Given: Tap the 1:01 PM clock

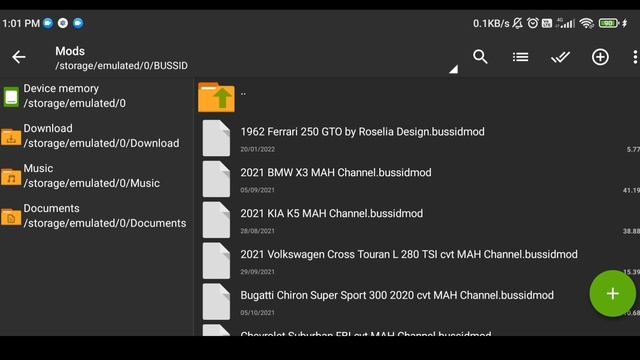Looking at the screenshot, I should (x=21, y=23).
